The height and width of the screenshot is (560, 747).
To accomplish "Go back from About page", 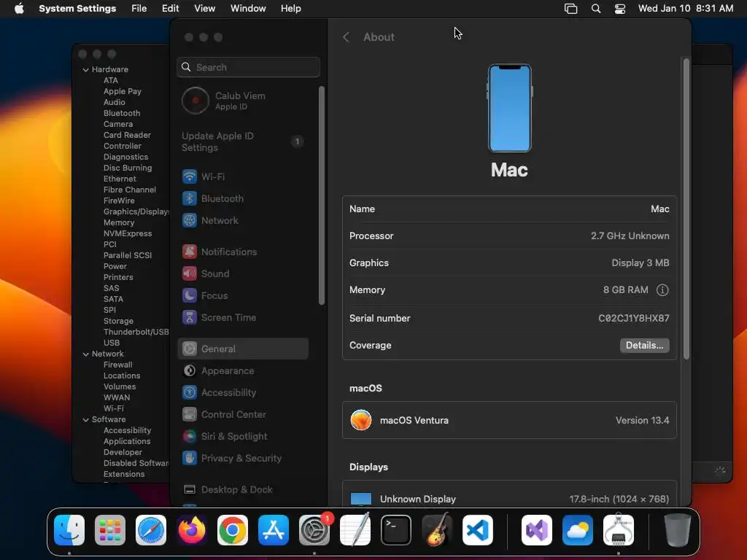I will click(347, 37).
